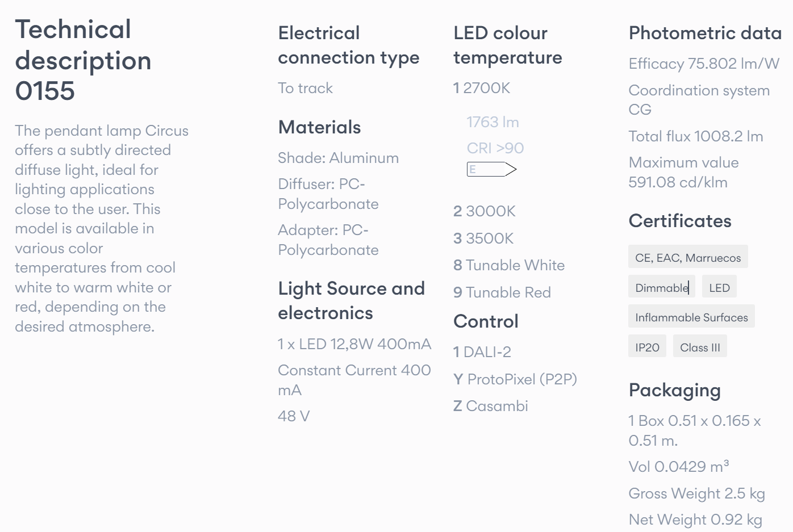Click the Dimmable certificate tag
Screen dimensions: 793x532
point(661,288)
